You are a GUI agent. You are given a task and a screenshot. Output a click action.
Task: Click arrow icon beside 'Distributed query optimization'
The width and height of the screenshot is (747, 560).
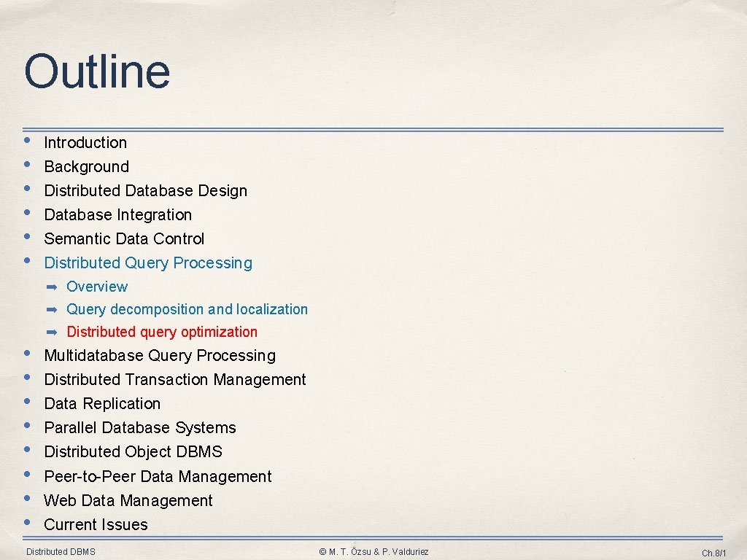pos(52,332)
